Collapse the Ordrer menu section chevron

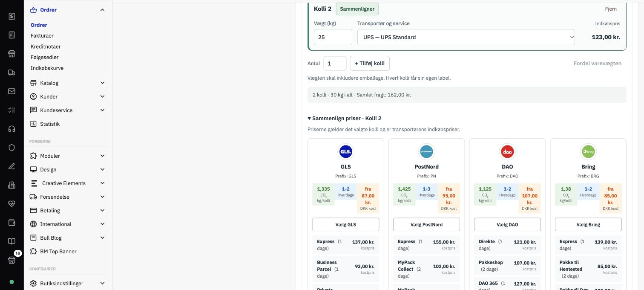click(102, 10)
